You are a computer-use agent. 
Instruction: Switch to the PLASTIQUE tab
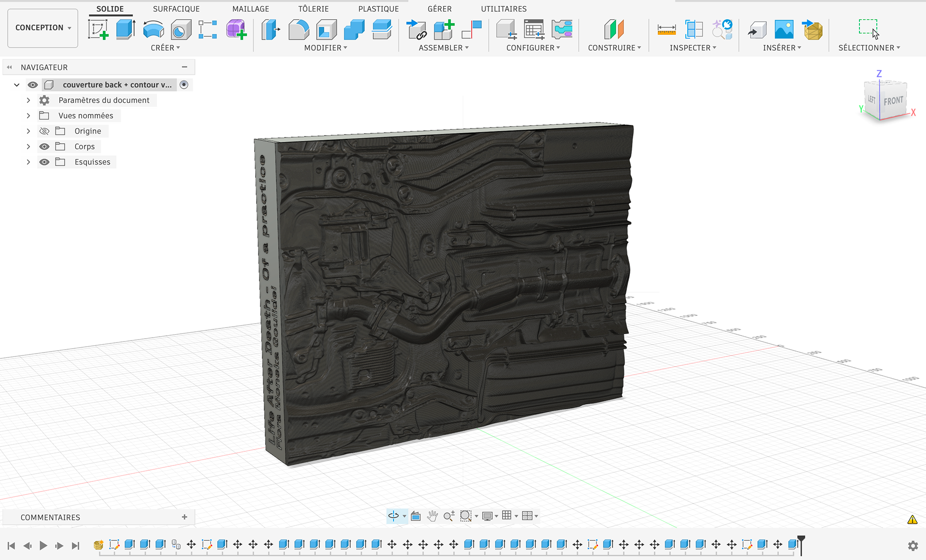coord(379,9)
